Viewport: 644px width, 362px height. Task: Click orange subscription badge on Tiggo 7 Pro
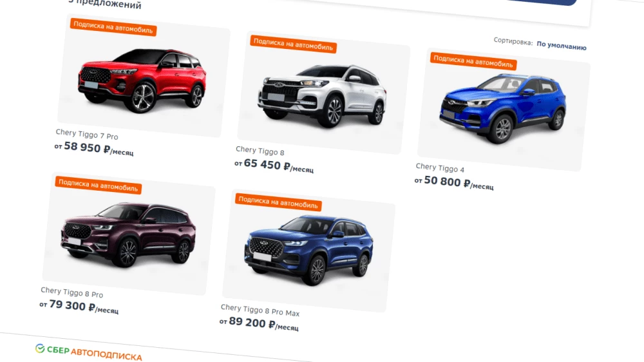point(113,27)
